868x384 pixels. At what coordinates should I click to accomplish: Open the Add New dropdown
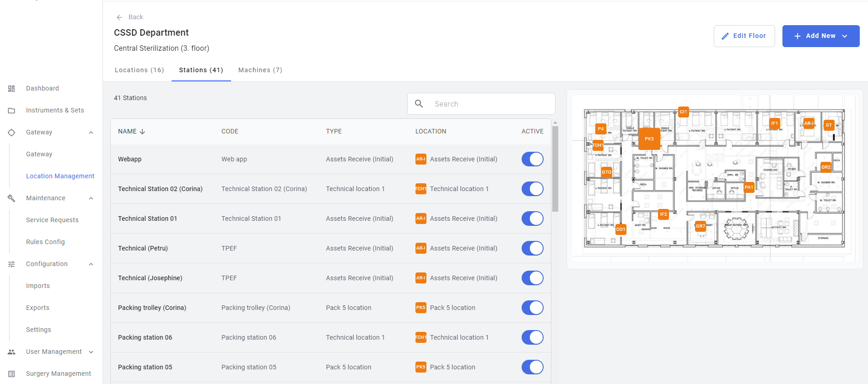[821, 36]
